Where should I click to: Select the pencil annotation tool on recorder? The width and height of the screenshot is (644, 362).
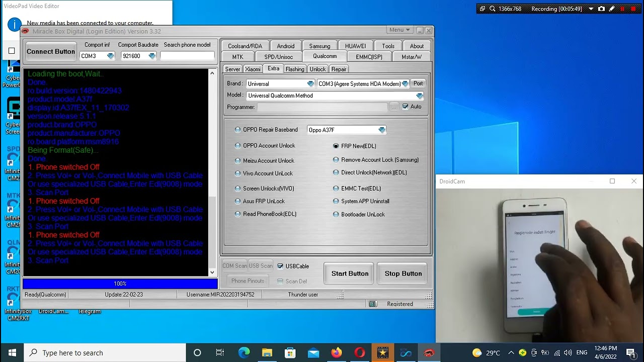[612, 9]
